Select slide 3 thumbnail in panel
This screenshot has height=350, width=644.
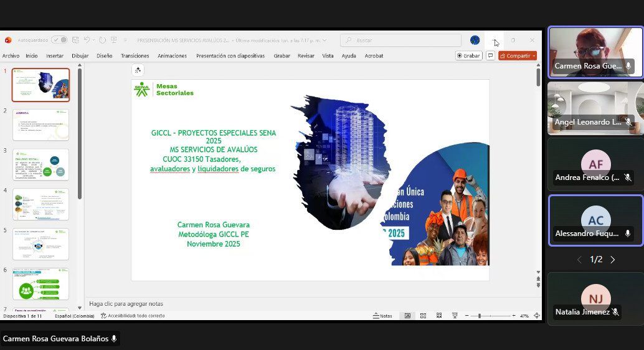coord(41,164)
